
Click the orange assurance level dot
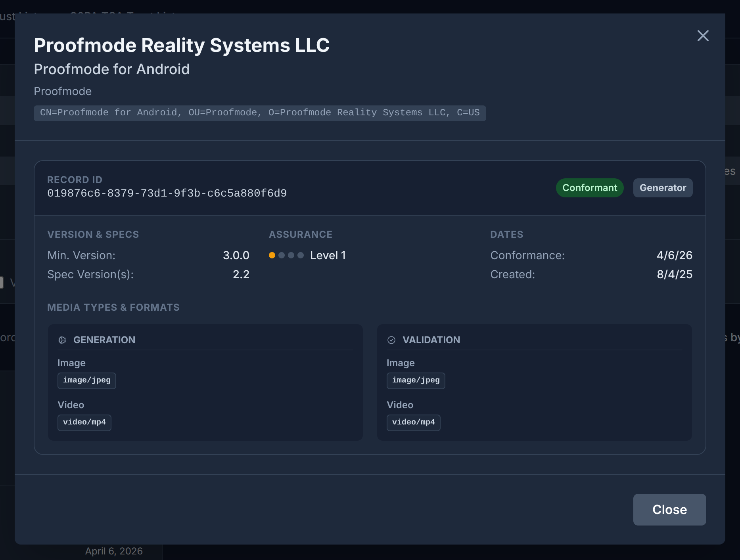point(272,255)
